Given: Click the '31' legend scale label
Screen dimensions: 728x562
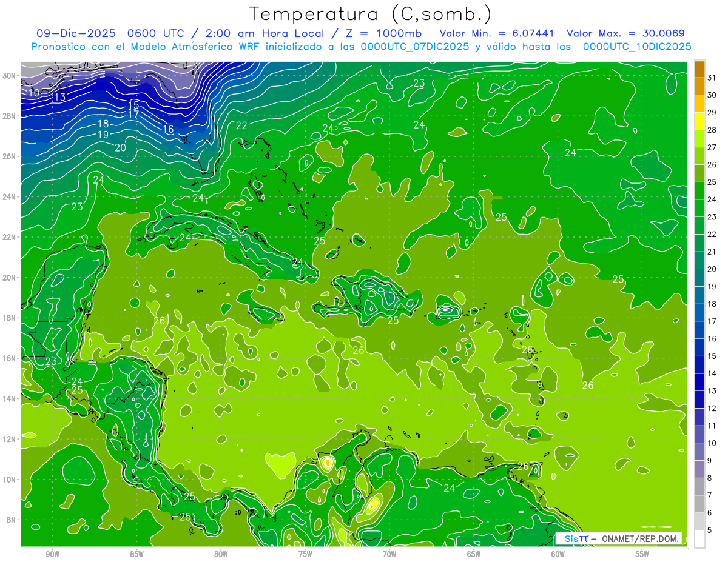Looking at the screenshot, I should pos(712,78).
